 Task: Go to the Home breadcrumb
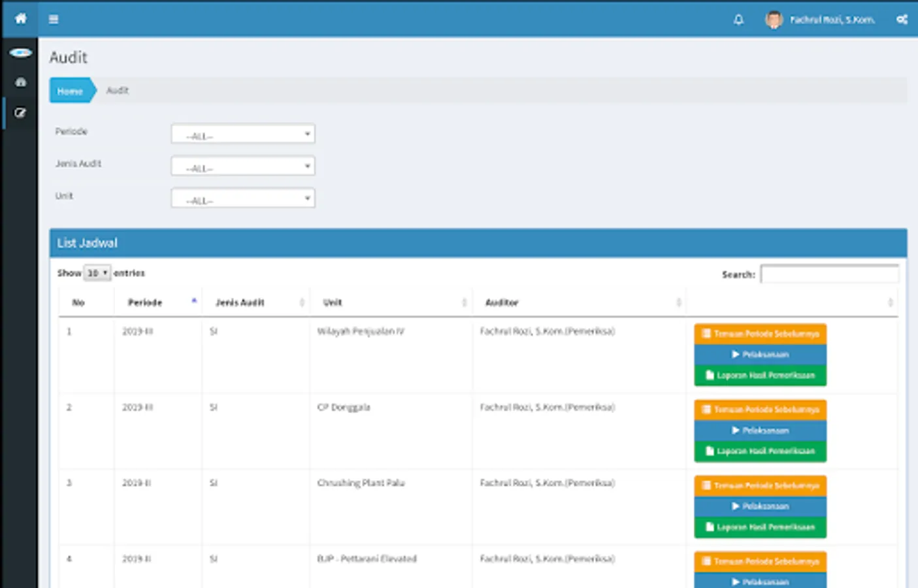tap(71, 91)
